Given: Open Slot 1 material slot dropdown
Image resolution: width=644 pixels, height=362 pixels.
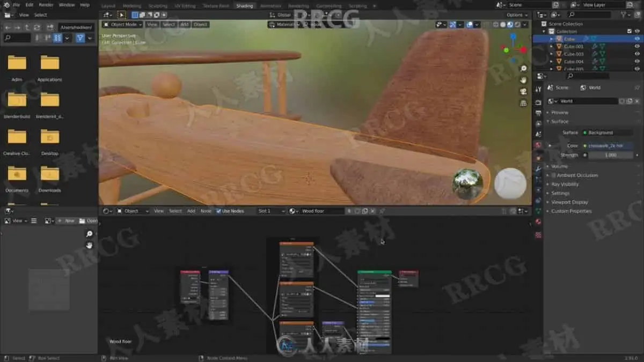Looking at the screenshot, I should click(271, 211).
